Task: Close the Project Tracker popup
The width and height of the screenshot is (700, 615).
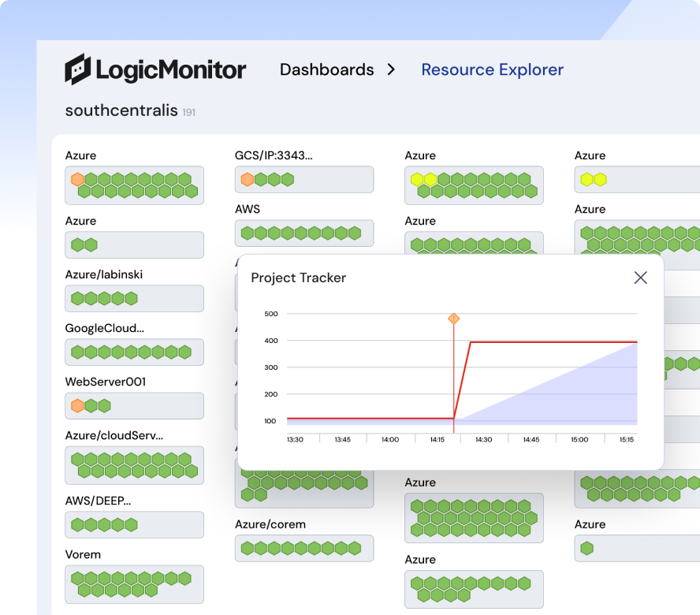Action: tap(641, 278)
